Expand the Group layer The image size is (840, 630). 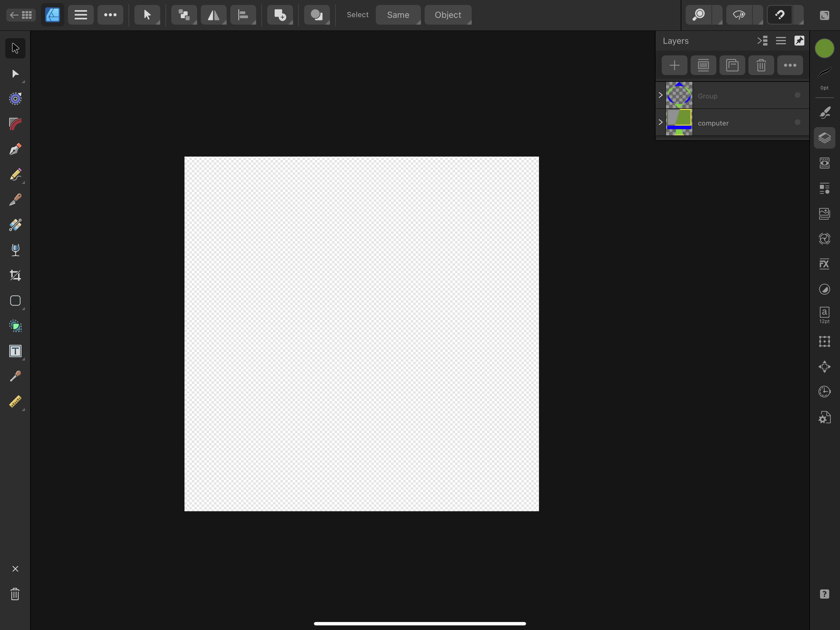660,95
